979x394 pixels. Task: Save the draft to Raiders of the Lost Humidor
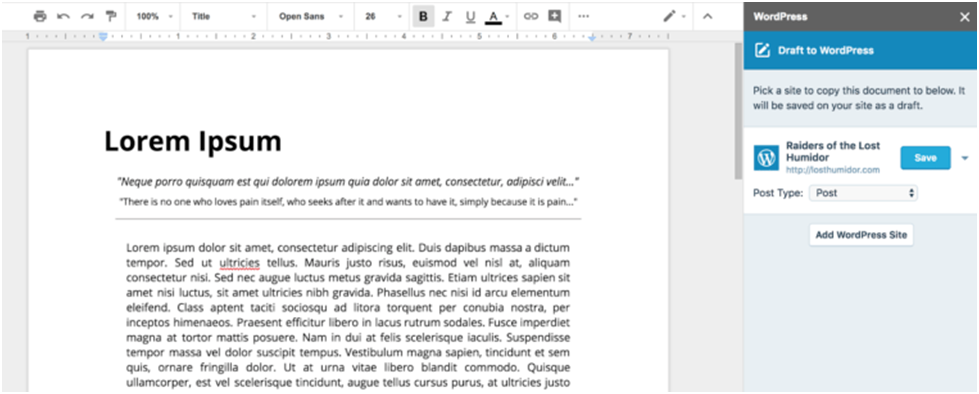925,158
